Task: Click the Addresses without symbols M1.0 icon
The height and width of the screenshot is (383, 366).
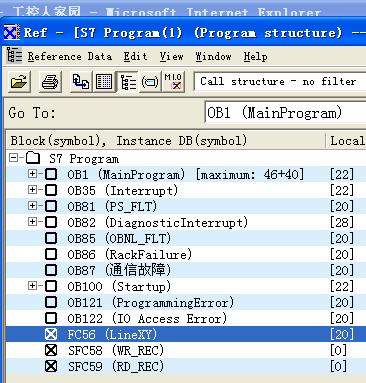Action: 173,82
